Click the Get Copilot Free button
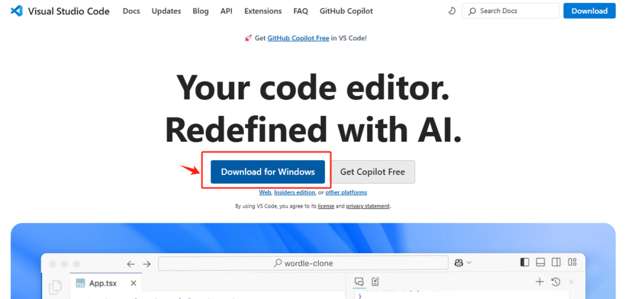The image size is (644, 299). click(x=373, y=172)
